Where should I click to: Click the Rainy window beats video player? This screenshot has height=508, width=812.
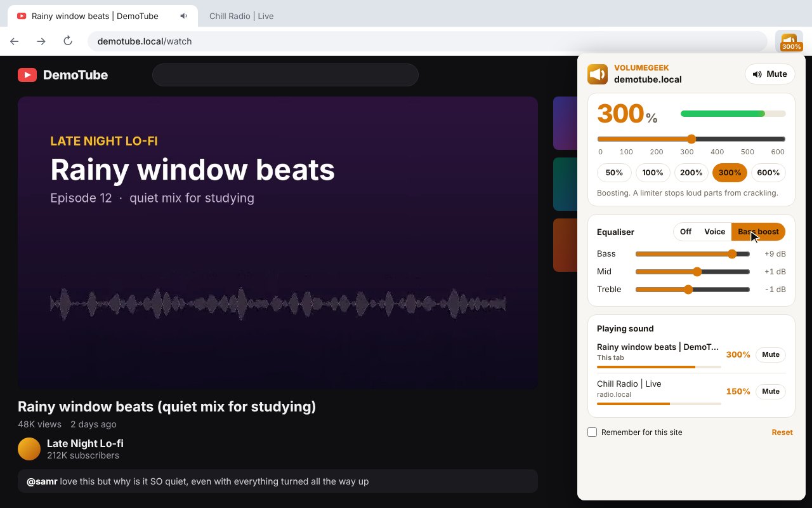pos(278,243)
